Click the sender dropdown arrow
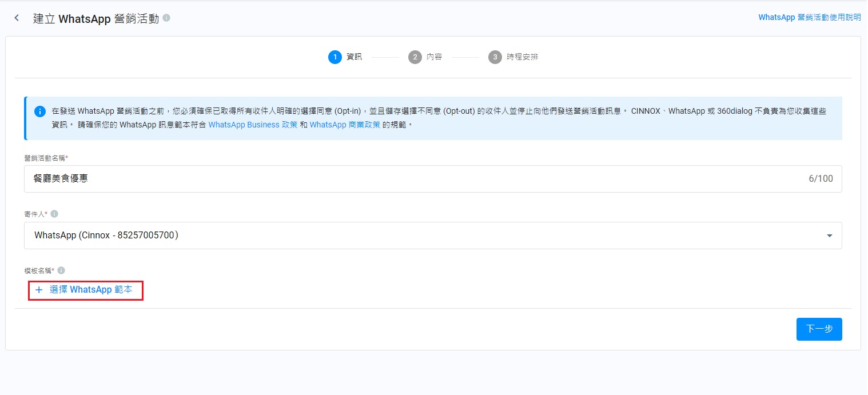 pos(829,236)
